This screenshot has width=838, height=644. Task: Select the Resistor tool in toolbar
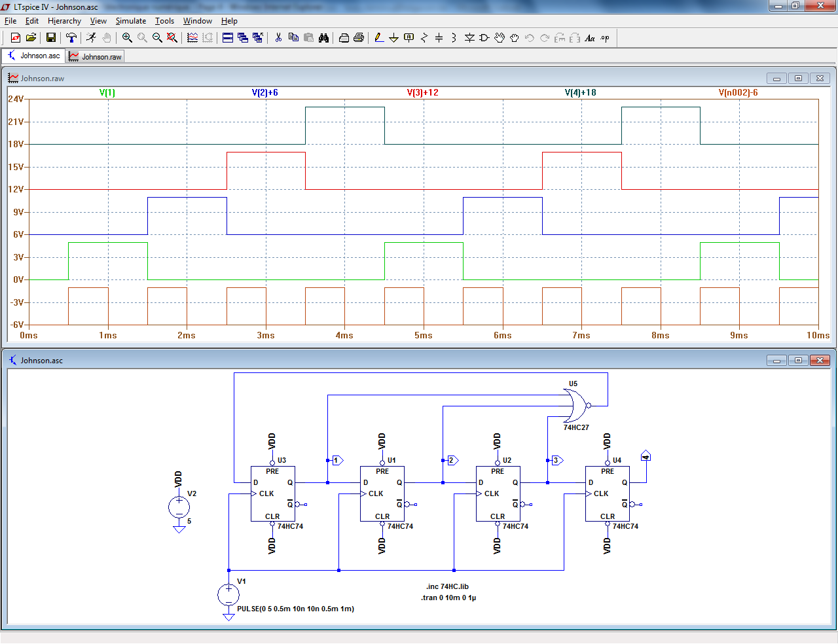coord(424,38)
